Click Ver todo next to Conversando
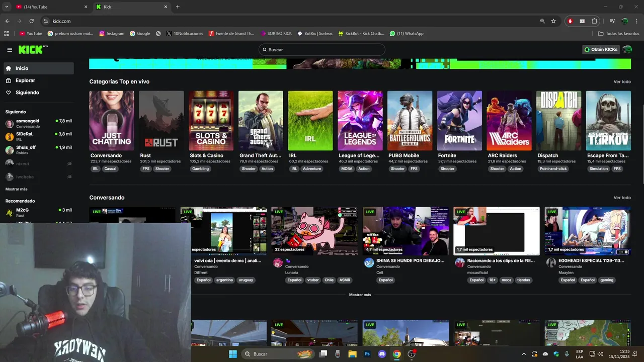The height and width of the screenshot is (362, 644). click(x=622, y=198)
